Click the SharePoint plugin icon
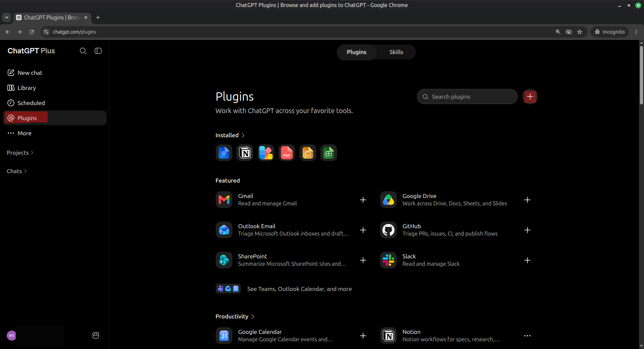The image size is (644, 349). [x=224, y=260]
